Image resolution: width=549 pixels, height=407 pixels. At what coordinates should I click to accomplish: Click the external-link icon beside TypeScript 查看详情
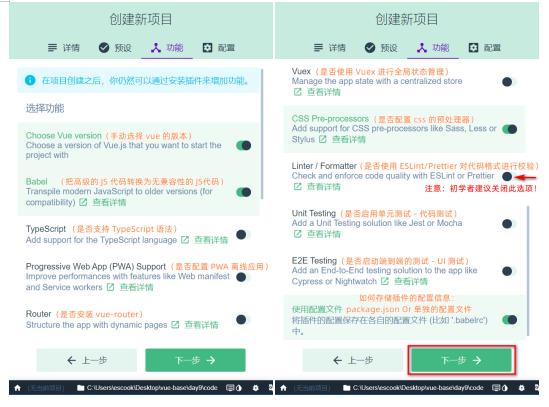[x=185, y=240]
